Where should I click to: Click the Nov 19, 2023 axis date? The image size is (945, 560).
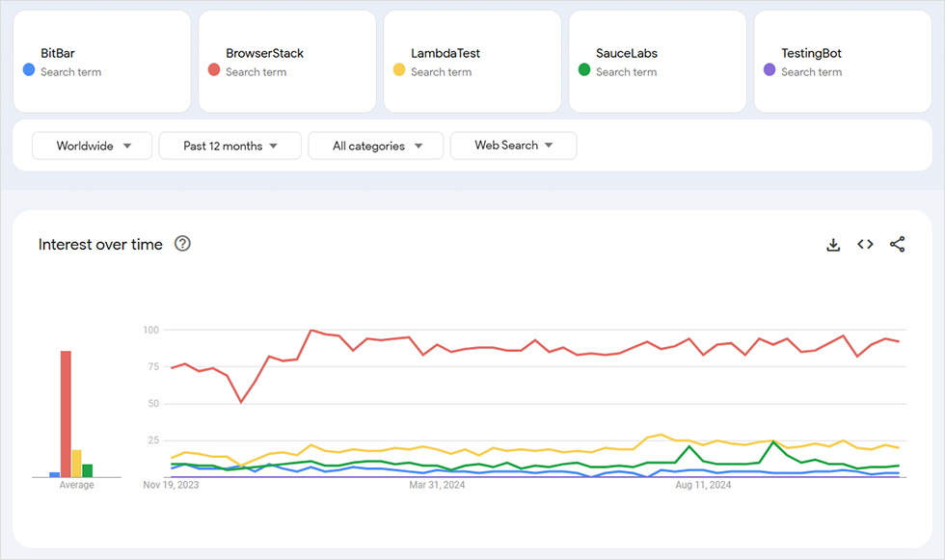point(171,485)
